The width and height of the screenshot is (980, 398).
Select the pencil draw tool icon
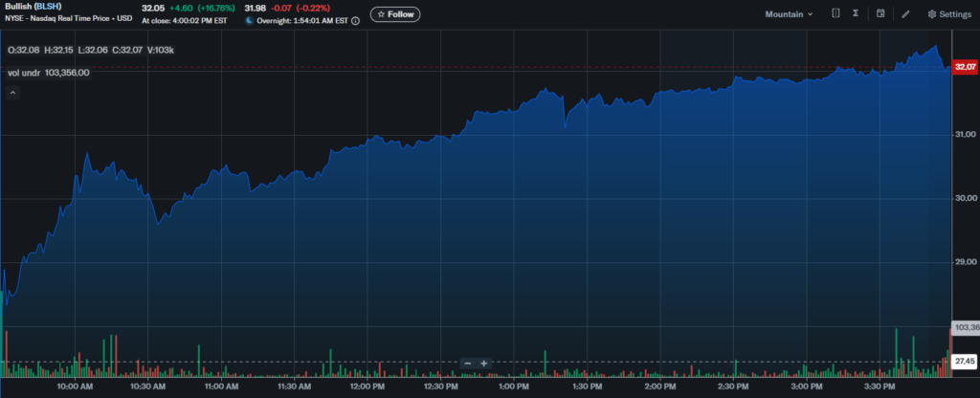click(905, 14)
